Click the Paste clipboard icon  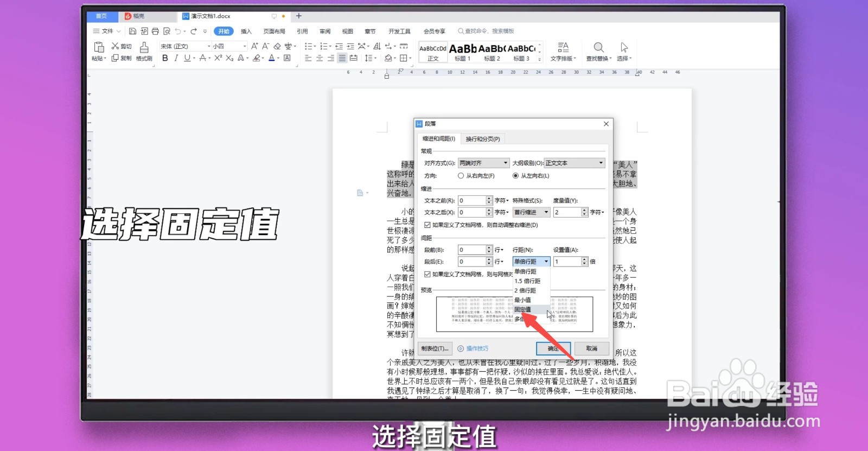99,47
